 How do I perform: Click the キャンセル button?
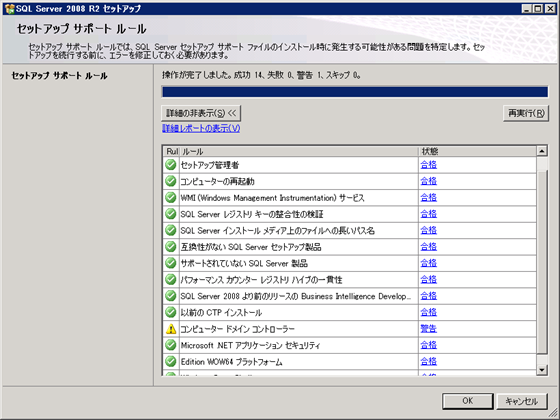521,401
